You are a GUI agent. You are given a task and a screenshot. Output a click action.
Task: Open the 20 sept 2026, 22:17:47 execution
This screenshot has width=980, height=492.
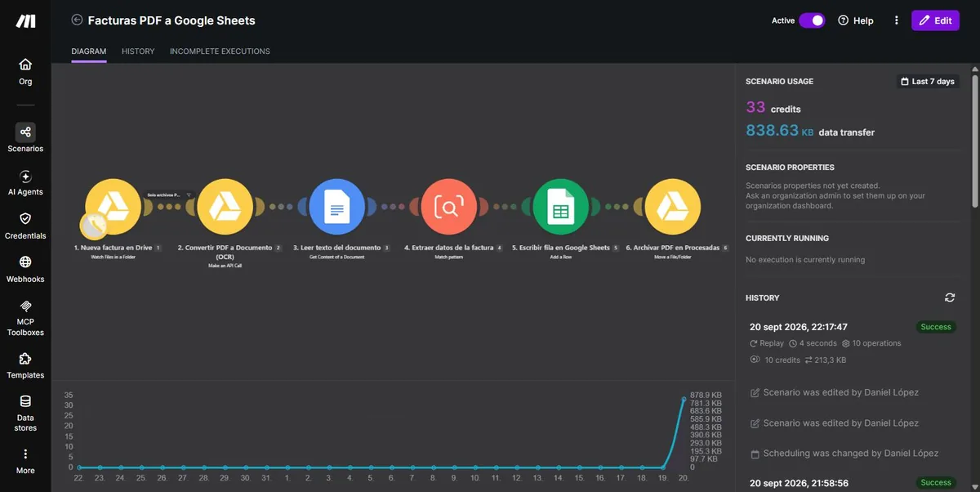pyautogui.click(x=799, y=327)
